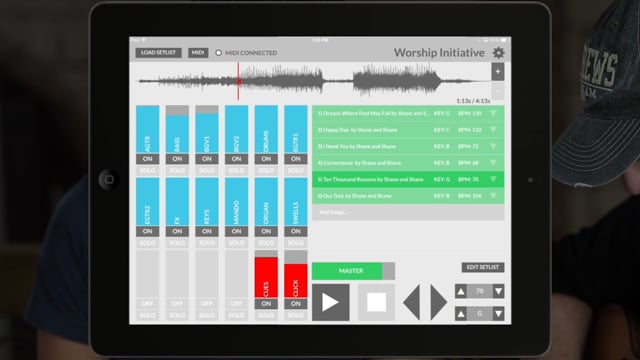640x360 pixels.
Task: Mute the MANDO track ON button
Action: click(236, 231)
